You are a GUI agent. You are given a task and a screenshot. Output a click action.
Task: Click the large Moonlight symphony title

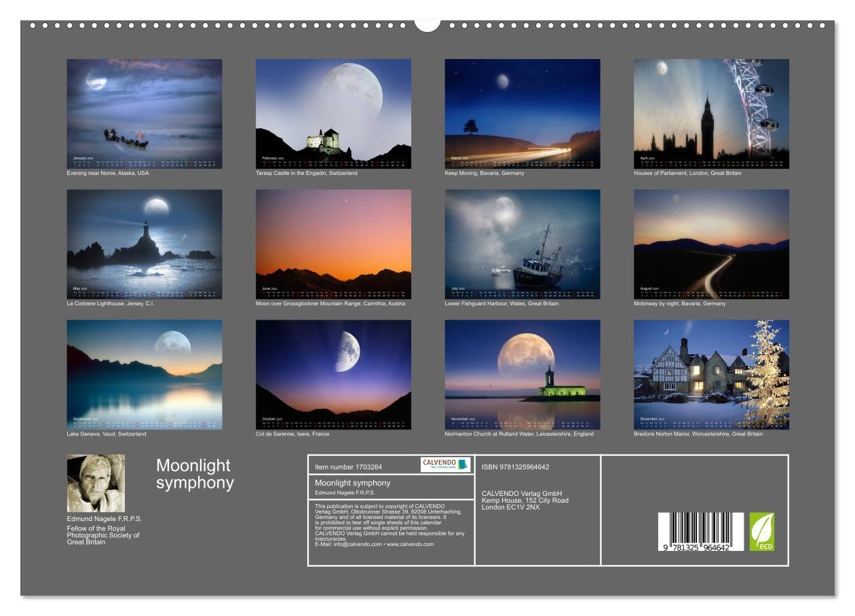tap(195, 474)
